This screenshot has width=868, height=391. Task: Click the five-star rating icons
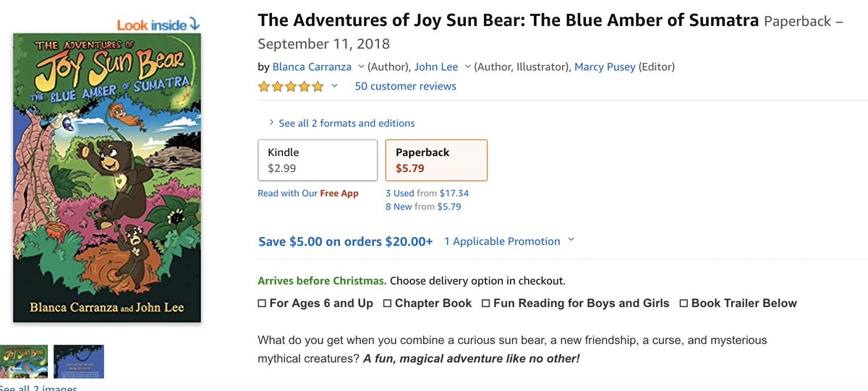pos(292,87)
